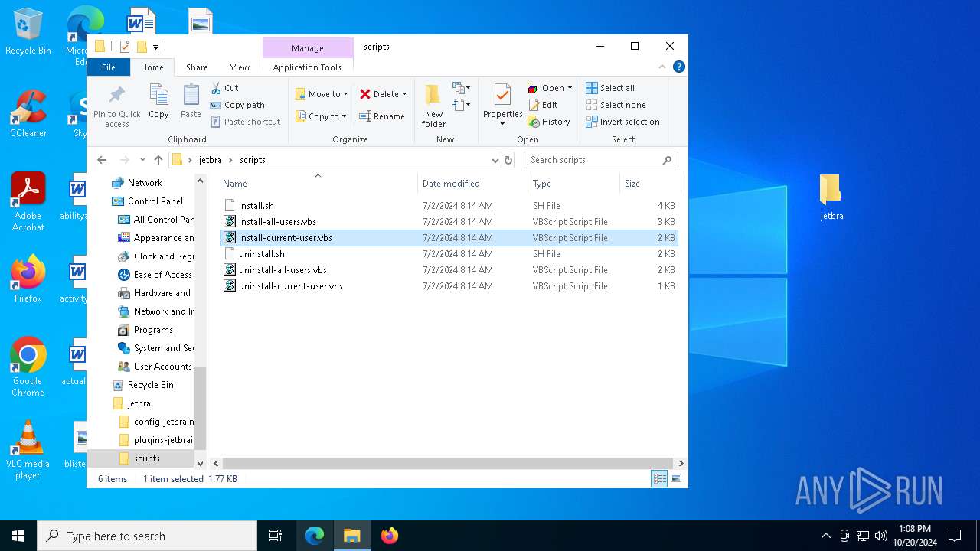This screenshot has width=980, height=551.
Task: Click the Copy ribbon icon
Action: [158, 102]
